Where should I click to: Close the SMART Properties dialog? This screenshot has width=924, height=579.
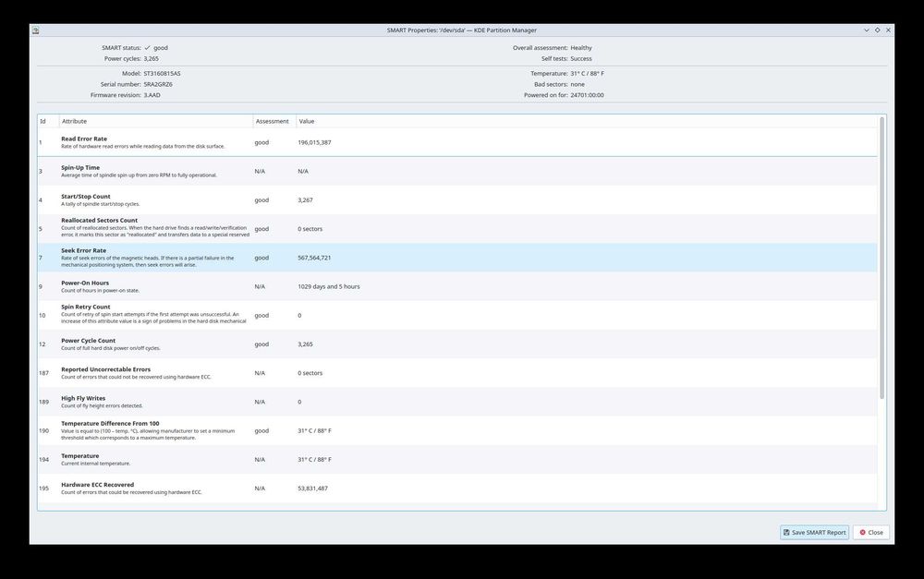point(871,532)
